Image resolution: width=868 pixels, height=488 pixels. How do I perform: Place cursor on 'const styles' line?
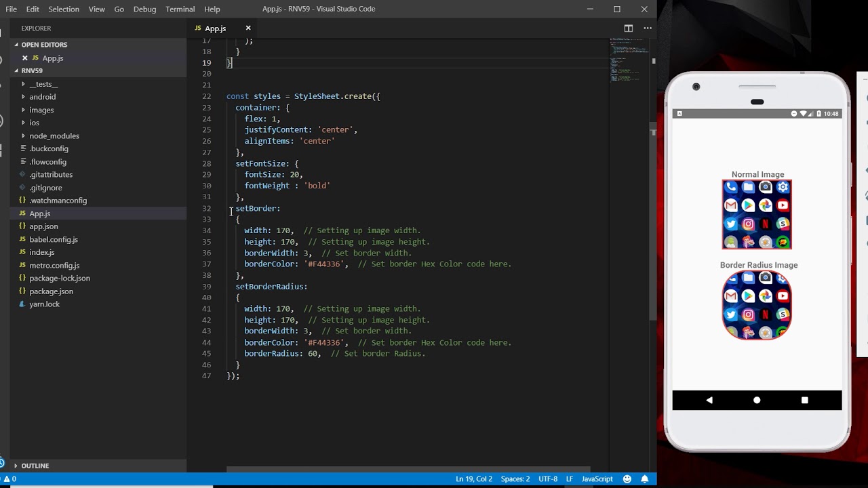point(303,96)
